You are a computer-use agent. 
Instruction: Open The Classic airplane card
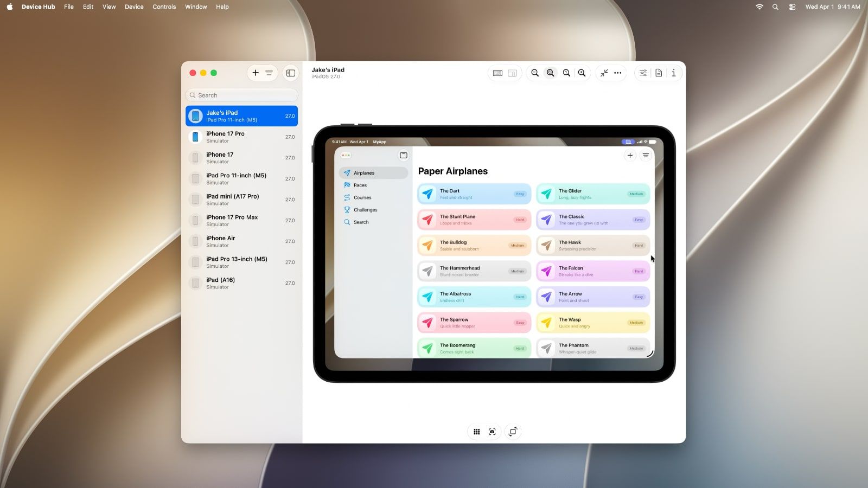(x=593, y=220)
